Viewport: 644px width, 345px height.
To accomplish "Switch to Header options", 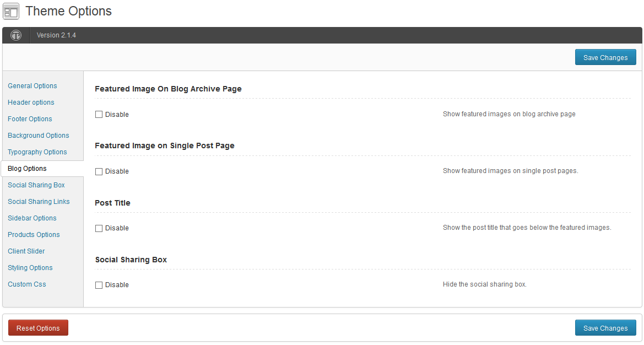I will [x=31, y=103].
